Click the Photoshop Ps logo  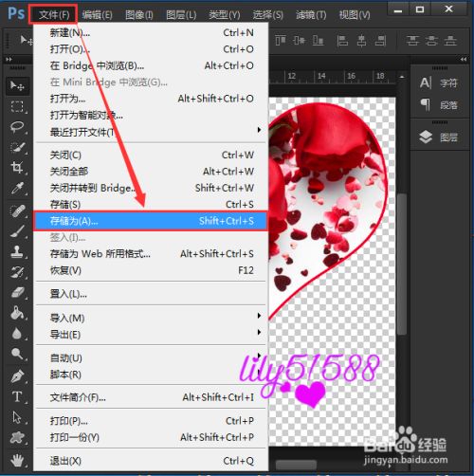pyautogui.click(x=16, y=13)
